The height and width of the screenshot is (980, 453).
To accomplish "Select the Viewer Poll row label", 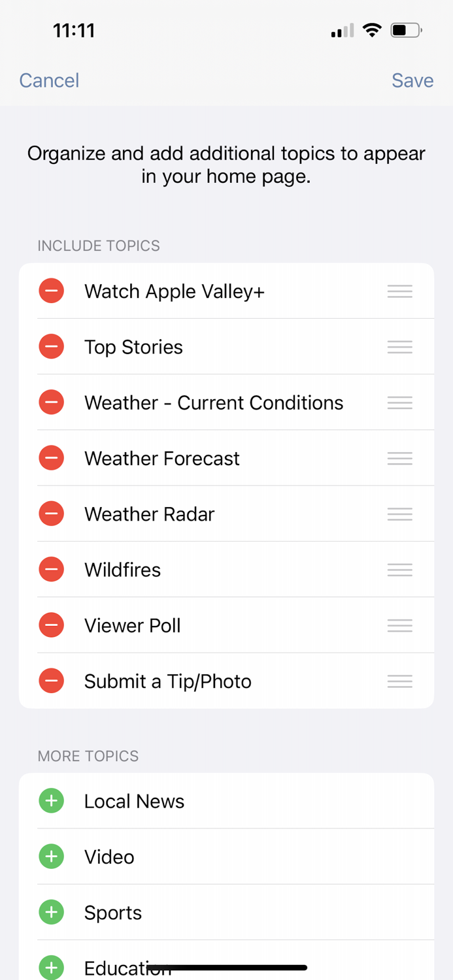I will point(132,625).
